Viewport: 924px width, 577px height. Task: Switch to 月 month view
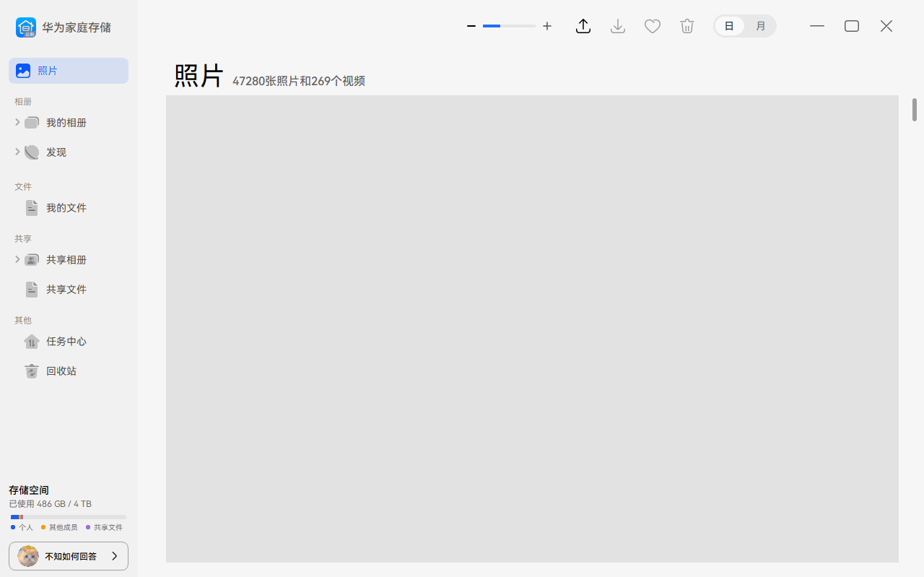click(x=760, y=26)
